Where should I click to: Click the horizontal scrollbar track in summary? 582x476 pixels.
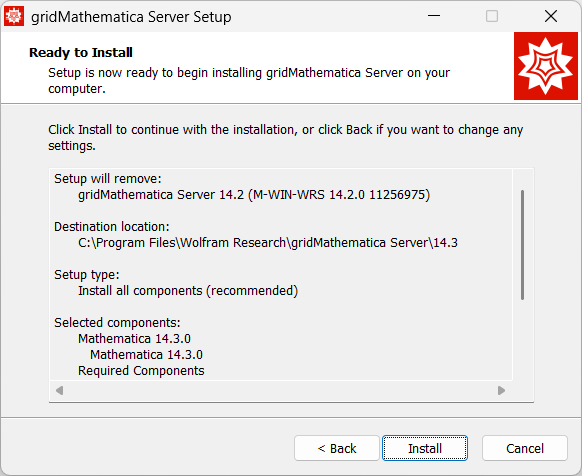coord(280,391)
